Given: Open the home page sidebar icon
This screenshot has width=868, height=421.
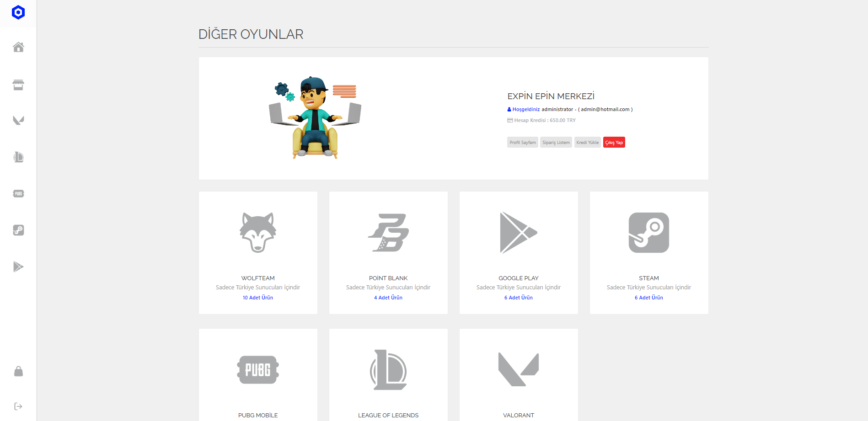Looking at the screenshot, I should point(18,47).
